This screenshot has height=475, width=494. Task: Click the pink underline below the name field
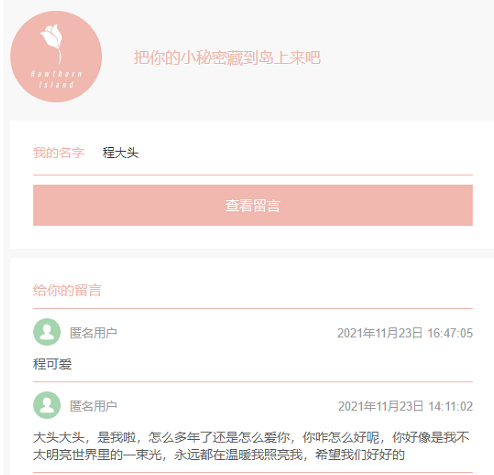pyautogui.click(x=253, y=175)
